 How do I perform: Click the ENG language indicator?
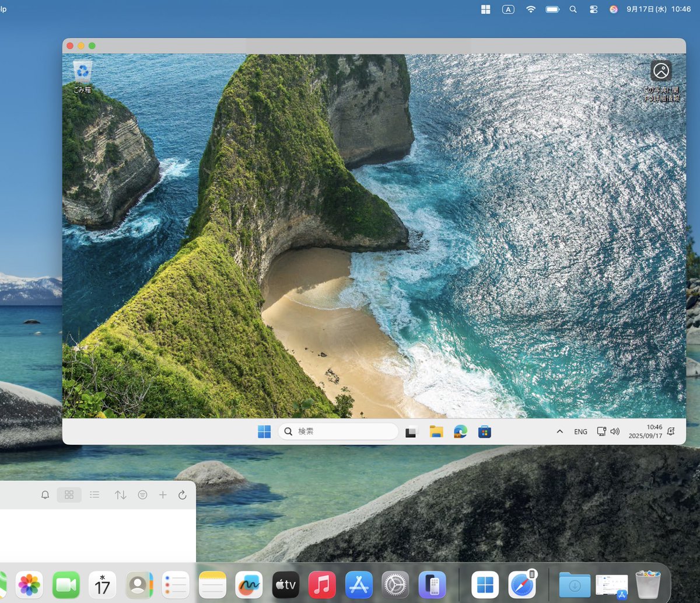coord(580,432)
